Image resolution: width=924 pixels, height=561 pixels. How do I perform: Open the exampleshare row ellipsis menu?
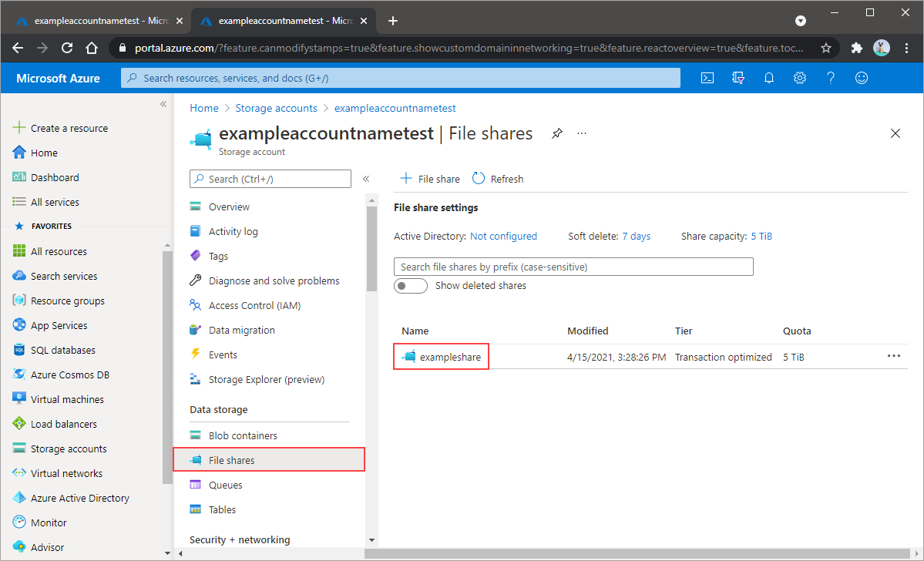tap(893, 356)
